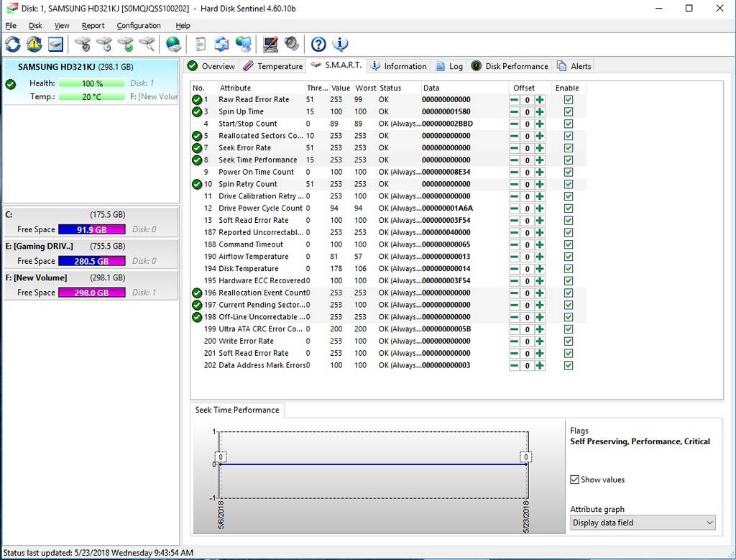Open the Log tab
This screenshot has height=560, width=736.
click(x=449, y=66)
